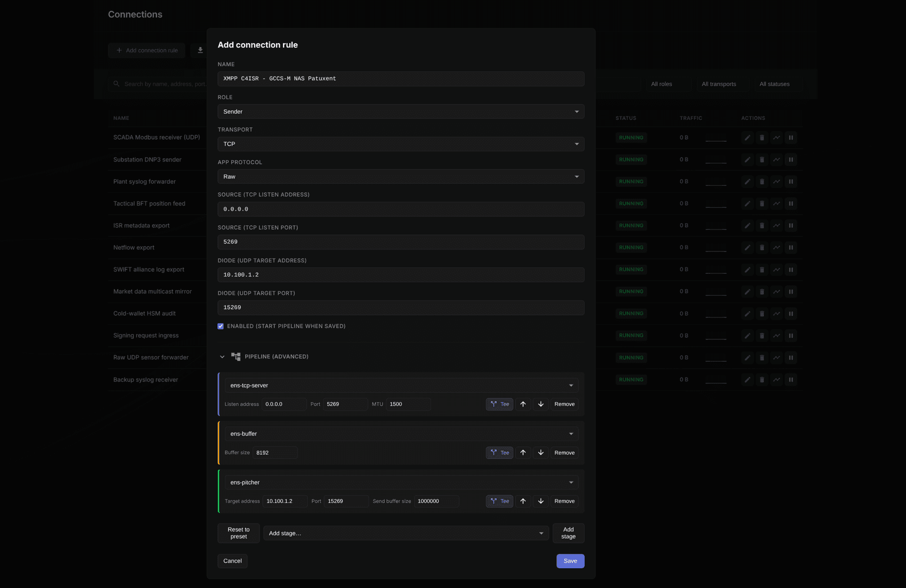Click Save to create the rule
The width and height of the screenshot is (906, 588).
point(570,561)
